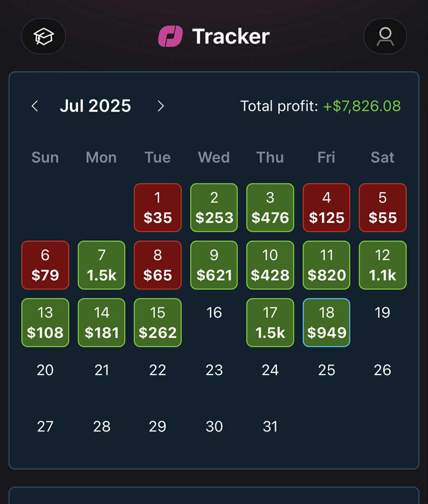This screenshot has height=504, width=428.
Task: Open the user profile icon
Action: (385, 36)
